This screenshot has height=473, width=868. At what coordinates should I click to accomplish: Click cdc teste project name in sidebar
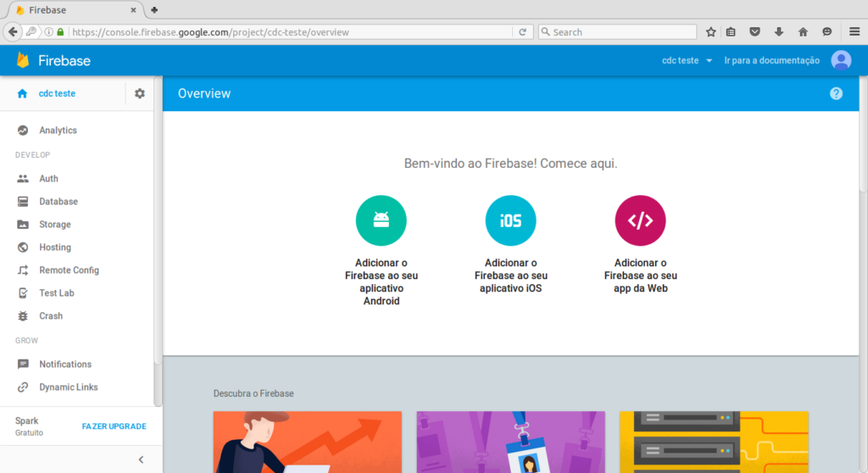(57, 93)
